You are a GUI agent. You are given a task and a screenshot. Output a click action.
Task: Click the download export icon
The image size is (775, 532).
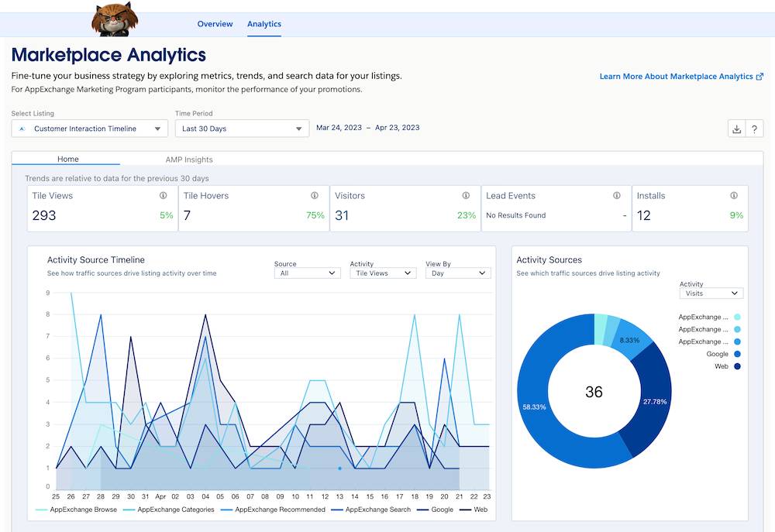736,128
